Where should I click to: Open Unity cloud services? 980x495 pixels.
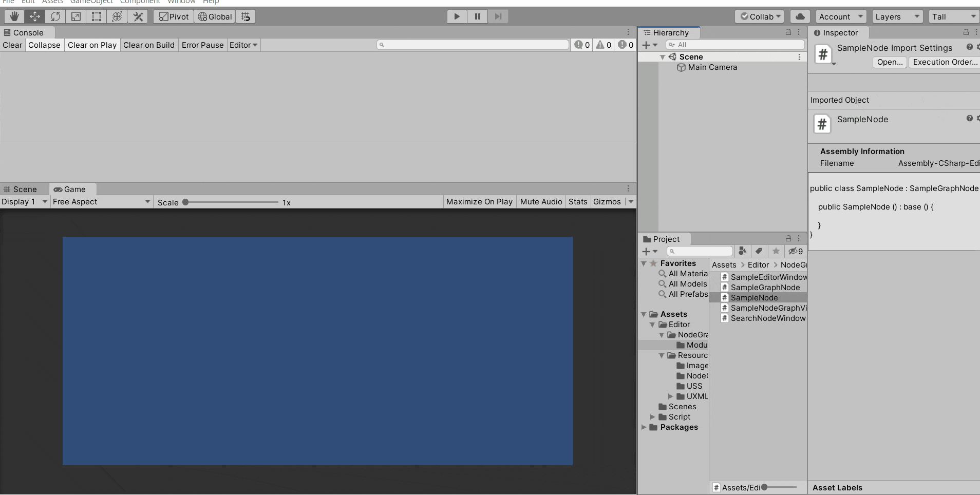click(800, 16)
